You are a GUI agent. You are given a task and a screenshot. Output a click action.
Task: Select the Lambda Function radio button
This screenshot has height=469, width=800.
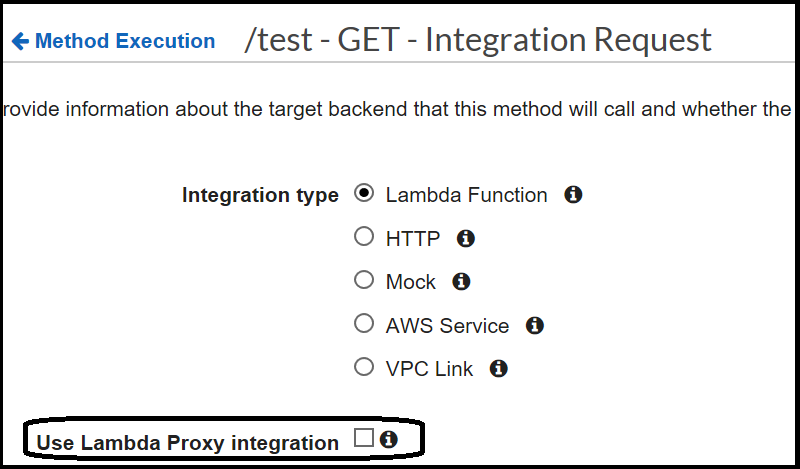364,194
